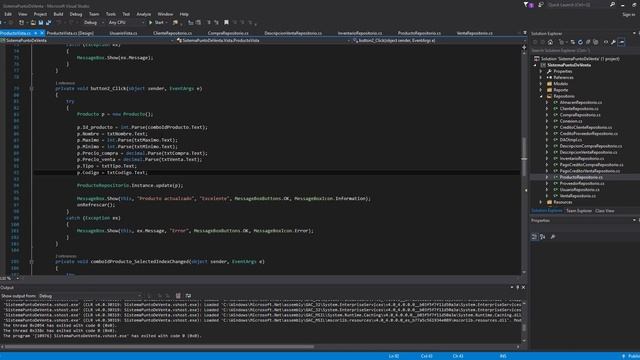Open the Help menu
The image size is (640, 360).
click(x=184, y=14)
